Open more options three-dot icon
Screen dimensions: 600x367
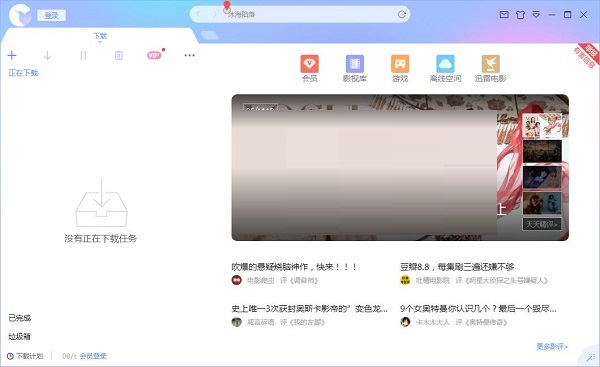(189, 55)
